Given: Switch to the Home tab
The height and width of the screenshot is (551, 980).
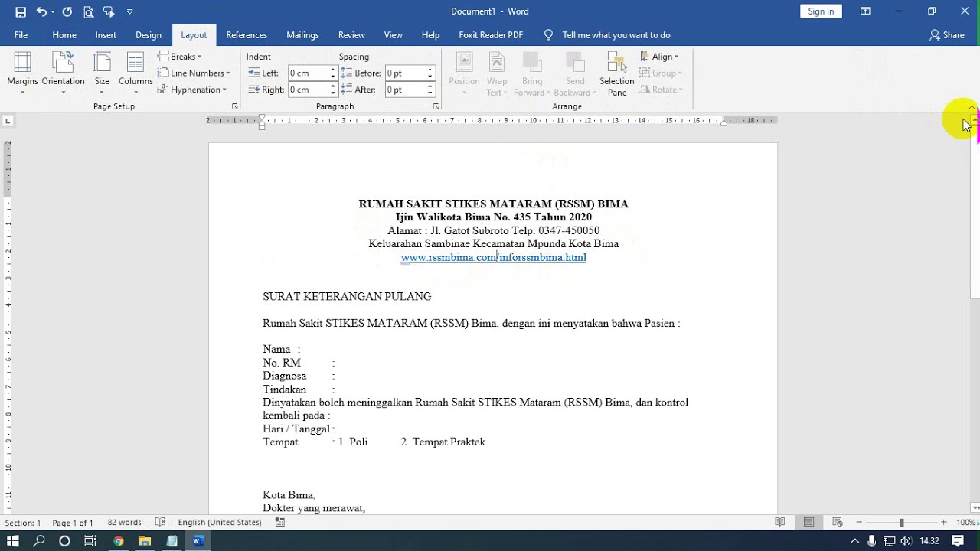Looking at the screenshot, I should coord(64,35).
